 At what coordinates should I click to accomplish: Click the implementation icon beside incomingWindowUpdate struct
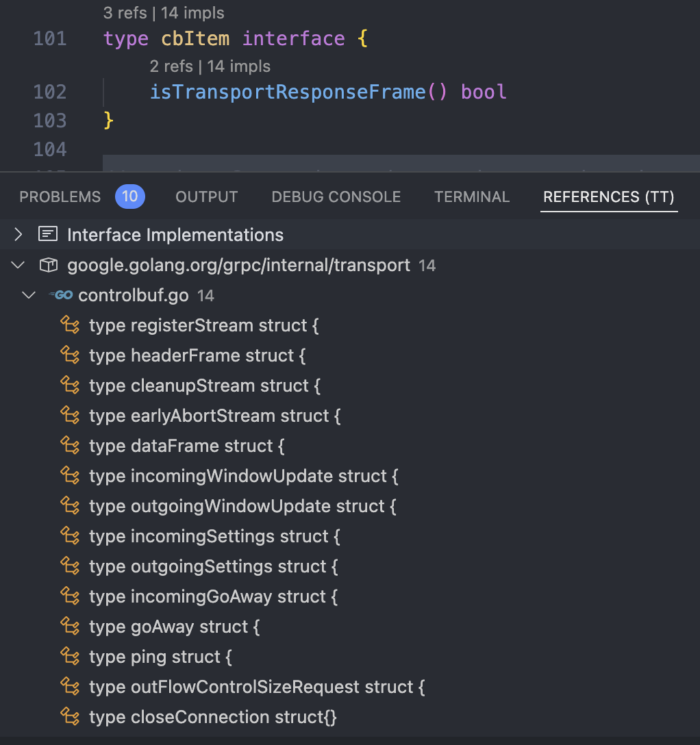pos(71,476)
